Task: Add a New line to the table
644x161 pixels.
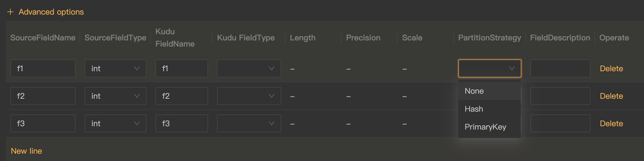Action: tap(26, 151)
